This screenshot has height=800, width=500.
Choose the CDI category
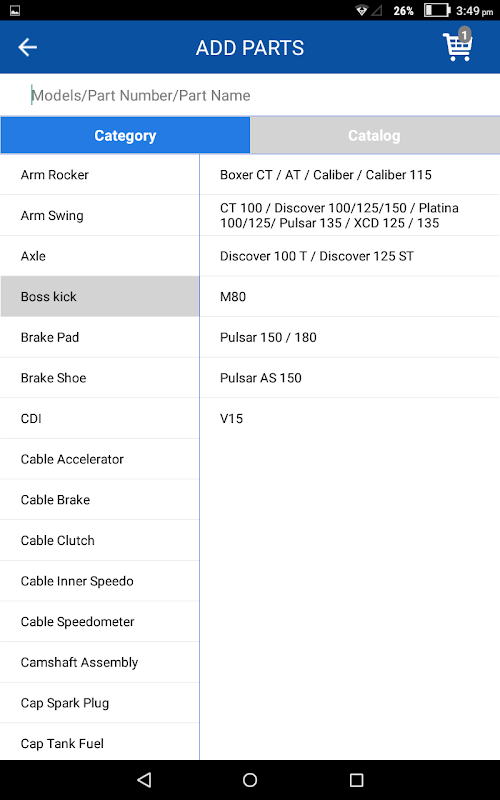tap(99, 418)
